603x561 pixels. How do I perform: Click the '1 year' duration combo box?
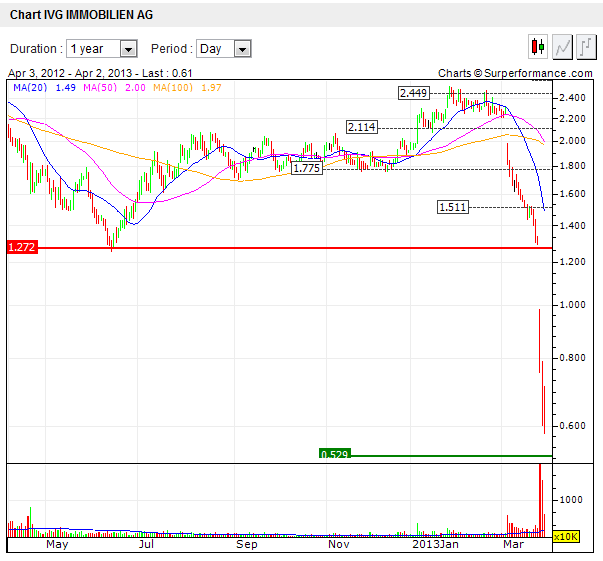click(93, 49)
